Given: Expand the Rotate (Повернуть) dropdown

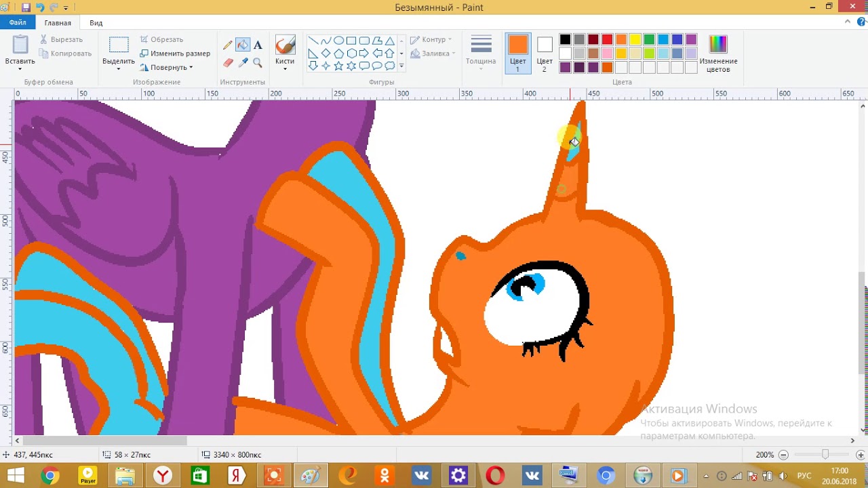Looking at the screenshot, I should (x=191, y=68).
